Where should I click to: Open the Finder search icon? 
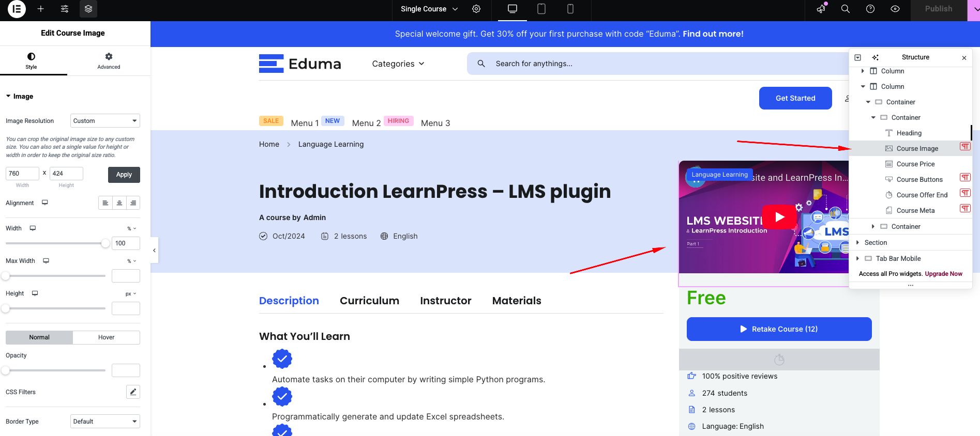[x=846, y=9]
